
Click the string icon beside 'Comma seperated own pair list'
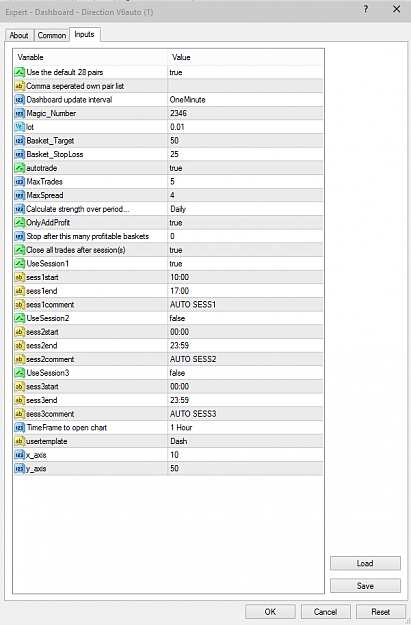tap(20, 86)
